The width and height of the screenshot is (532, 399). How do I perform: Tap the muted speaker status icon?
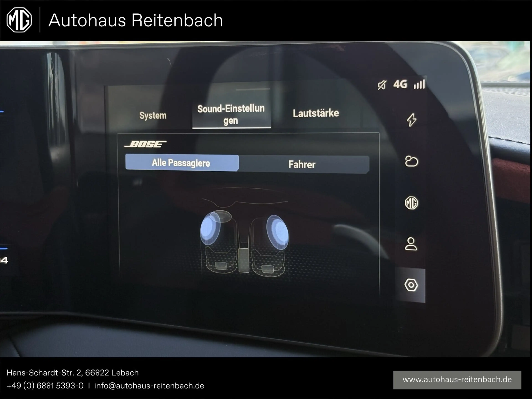pos(382,85)
